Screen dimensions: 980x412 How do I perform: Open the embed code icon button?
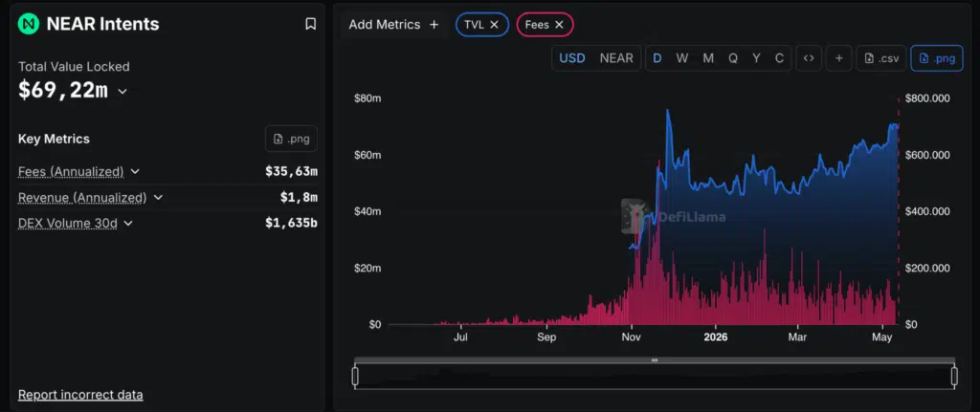point(809,58)
